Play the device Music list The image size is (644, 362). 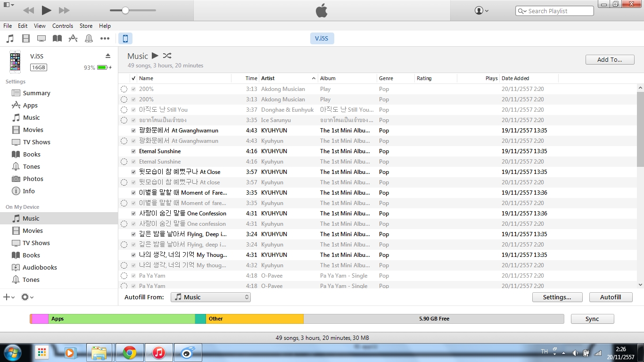pos(155,56)
